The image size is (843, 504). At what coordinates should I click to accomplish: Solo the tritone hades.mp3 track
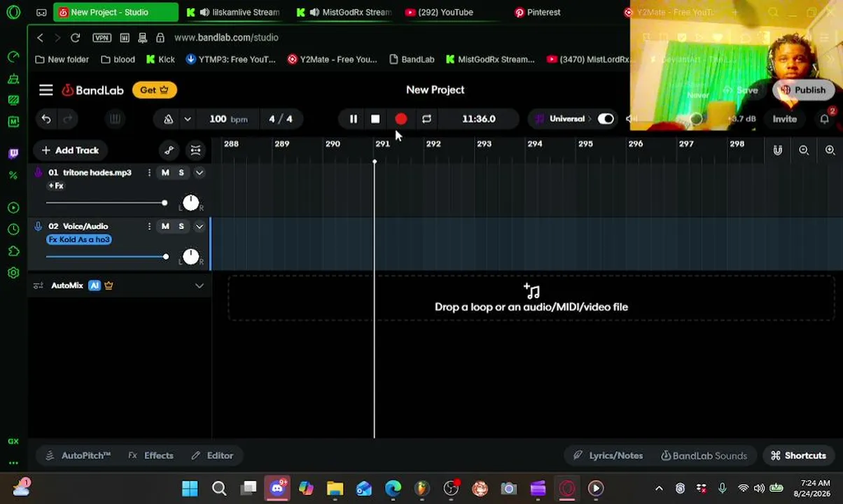[181, 172]
